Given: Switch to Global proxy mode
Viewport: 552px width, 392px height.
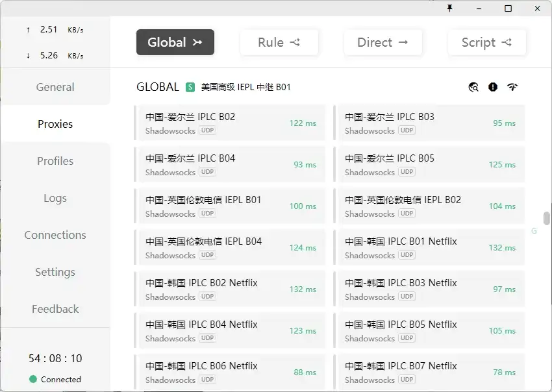Looking at the screenshot, I should [175, 42].
